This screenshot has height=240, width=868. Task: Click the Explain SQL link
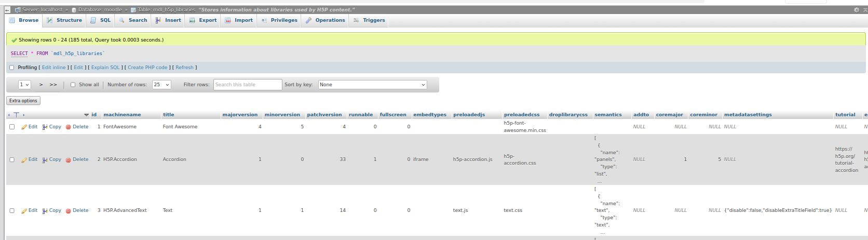tap(105, 68)
